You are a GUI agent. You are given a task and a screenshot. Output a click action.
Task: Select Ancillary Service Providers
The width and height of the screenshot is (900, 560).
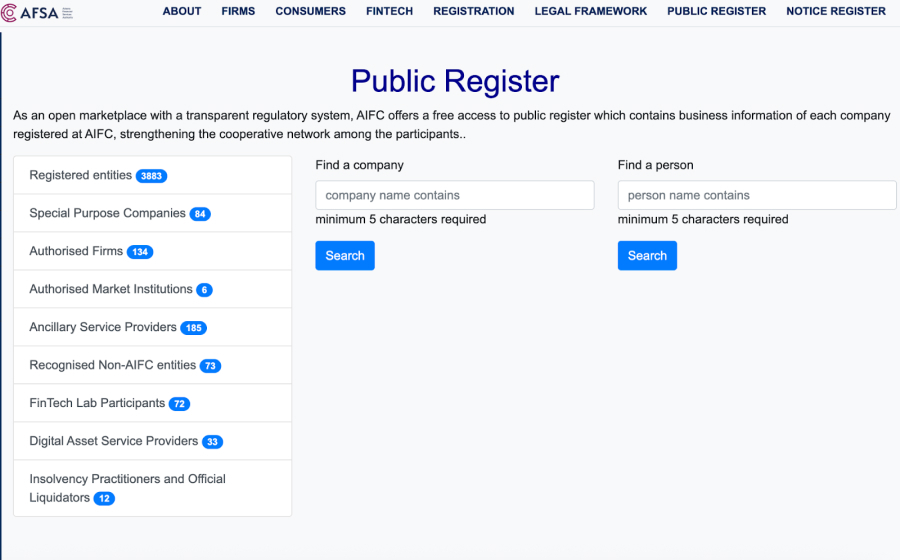[103, 328]
